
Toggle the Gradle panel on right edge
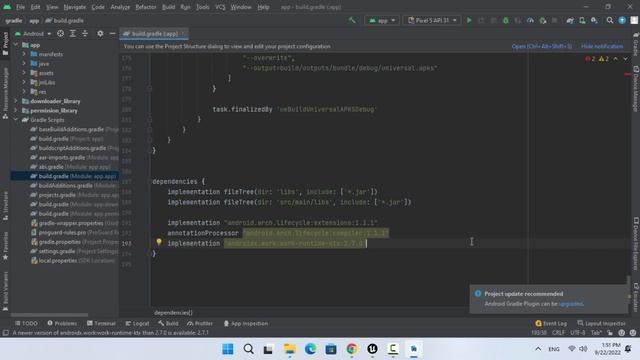tap(636, 44)
